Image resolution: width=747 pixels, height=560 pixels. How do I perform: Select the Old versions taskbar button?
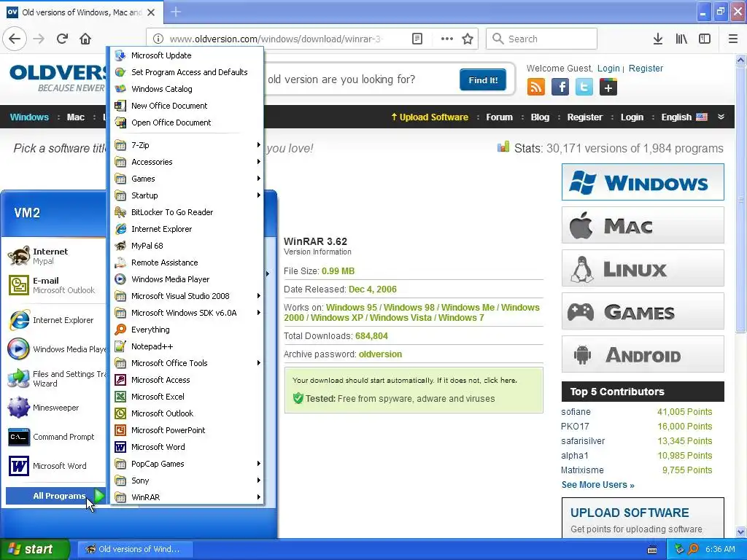click(135, 549)
